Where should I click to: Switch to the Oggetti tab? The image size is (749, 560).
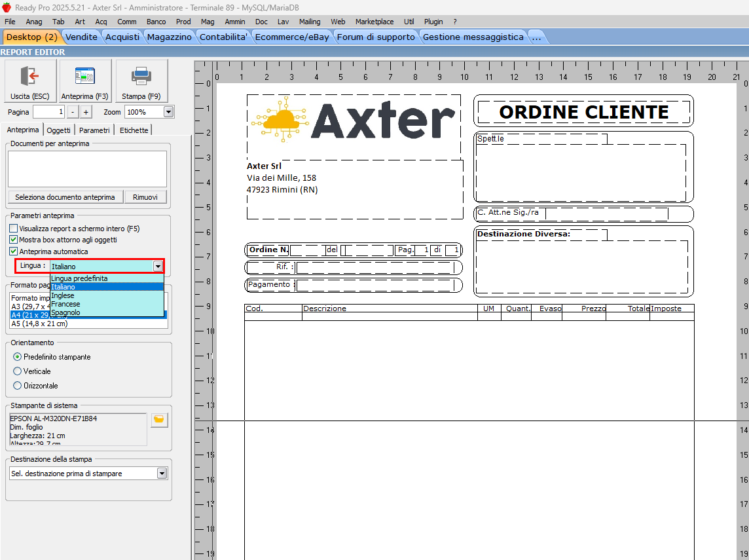58,130
